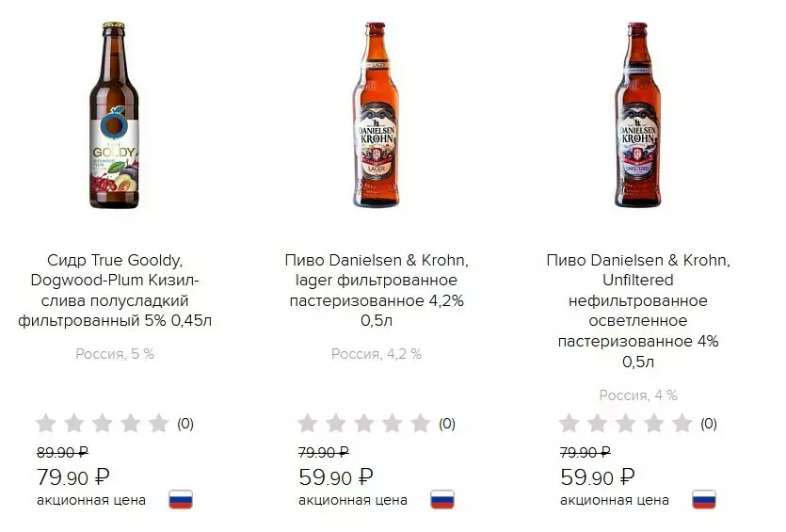
Task: Open the Danielsen & Krohn lager bottle image
Action: [377, 114]
